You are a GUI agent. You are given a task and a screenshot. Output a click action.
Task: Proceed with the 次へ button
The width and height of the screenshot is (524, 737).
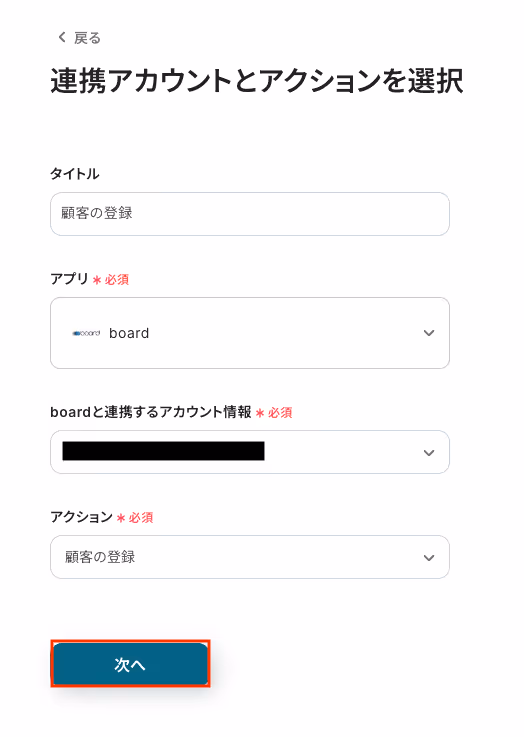130,664
